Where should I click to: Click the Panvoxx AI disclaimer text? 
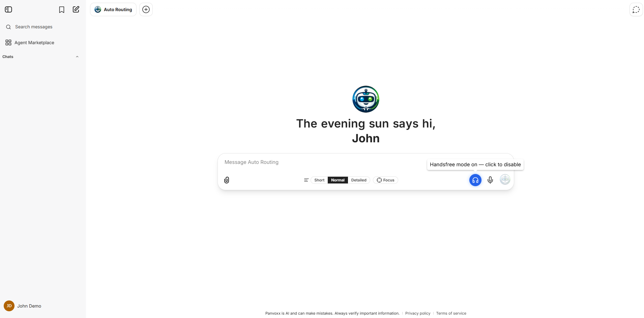[x=332, y=313]
